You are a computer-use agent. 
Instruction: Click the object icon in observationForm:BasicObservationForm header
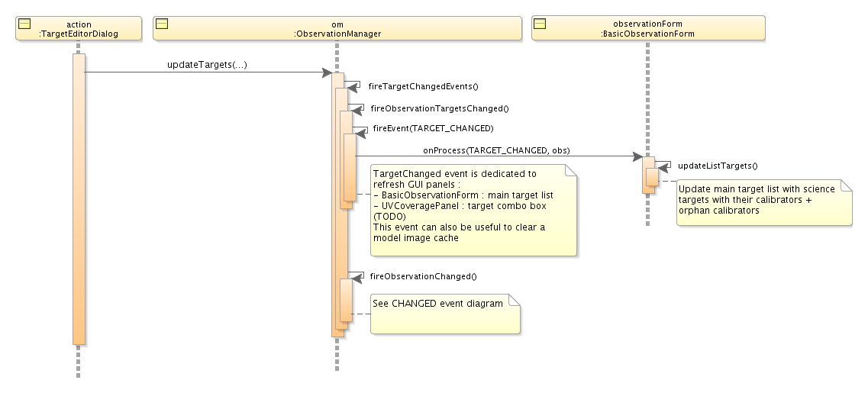click(x=539, y=24)
